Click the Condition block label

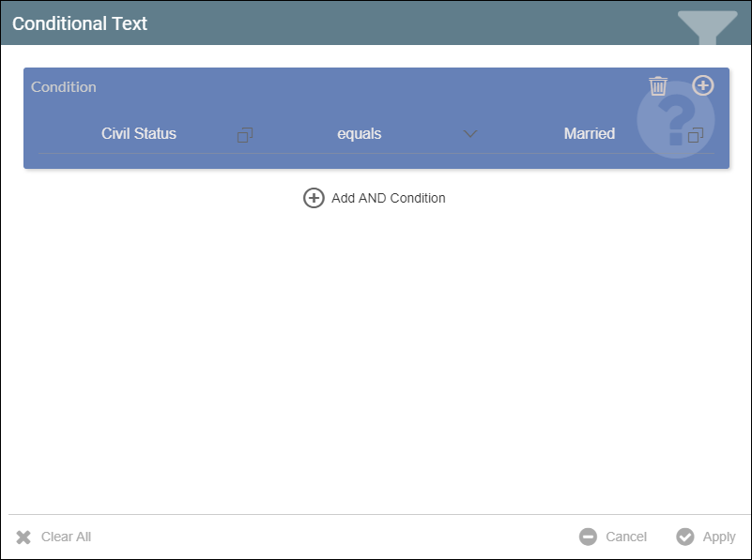[64, 86]
